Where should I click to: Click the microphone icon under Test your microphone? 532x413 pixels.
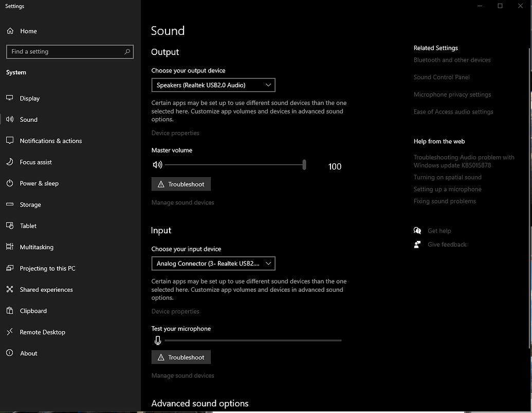[157, 341]
